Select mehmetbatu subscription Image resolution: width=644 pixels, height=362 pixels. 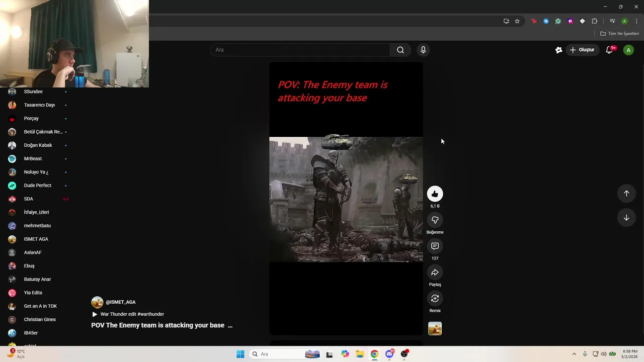[38, 226]
